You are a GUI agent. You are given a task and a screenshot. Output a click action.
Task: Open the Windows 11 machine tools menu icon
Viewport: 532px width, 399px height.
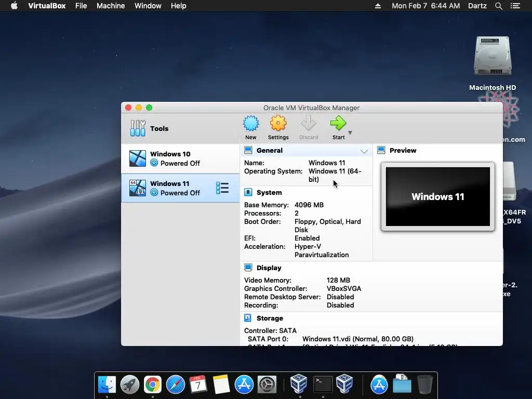222,188
